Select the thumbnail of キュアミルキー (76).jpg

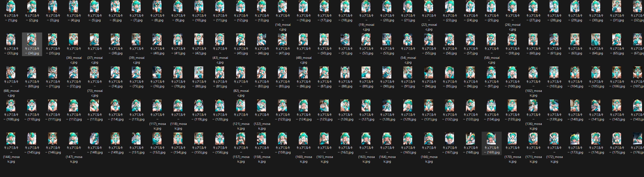(x=157, y=72)
